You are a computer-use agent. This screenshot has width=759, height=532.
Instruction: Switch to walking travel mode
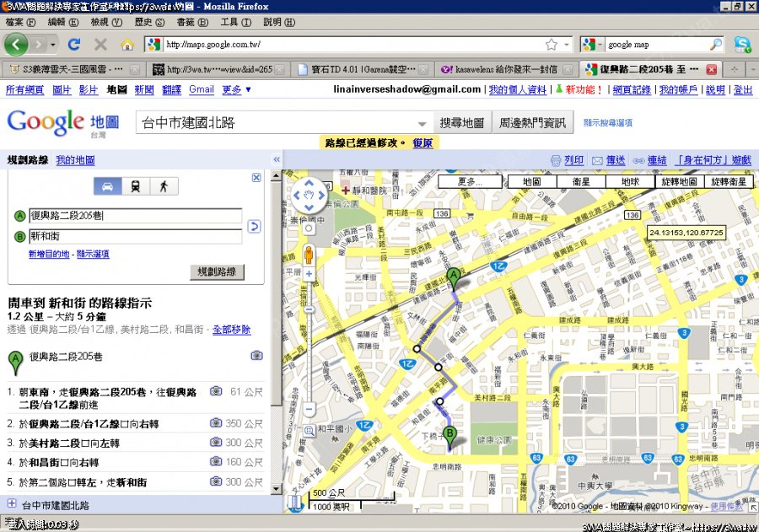[x=164, y=186]
